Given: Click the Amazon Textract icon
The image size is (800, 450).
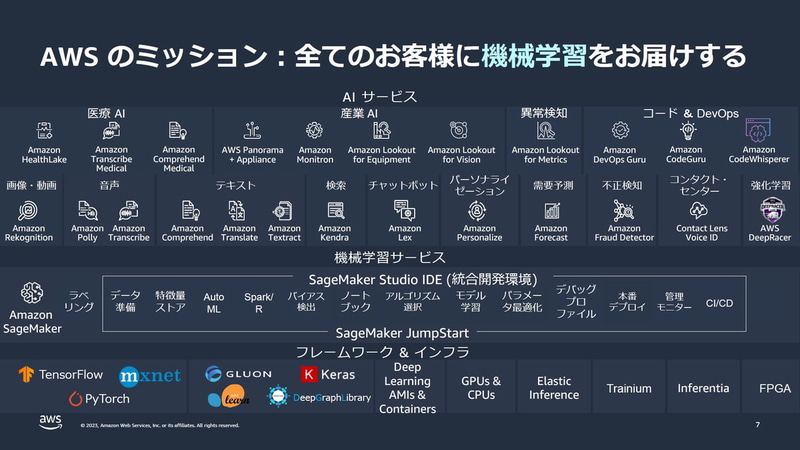Looking at the screenshot, I should tap(282, 211).
